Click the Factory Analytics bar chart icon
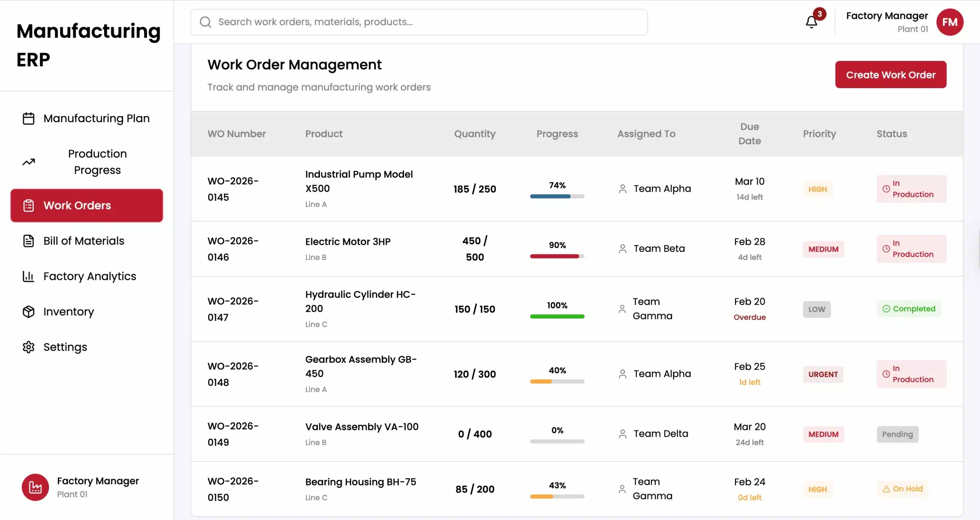 pos(28,276)
